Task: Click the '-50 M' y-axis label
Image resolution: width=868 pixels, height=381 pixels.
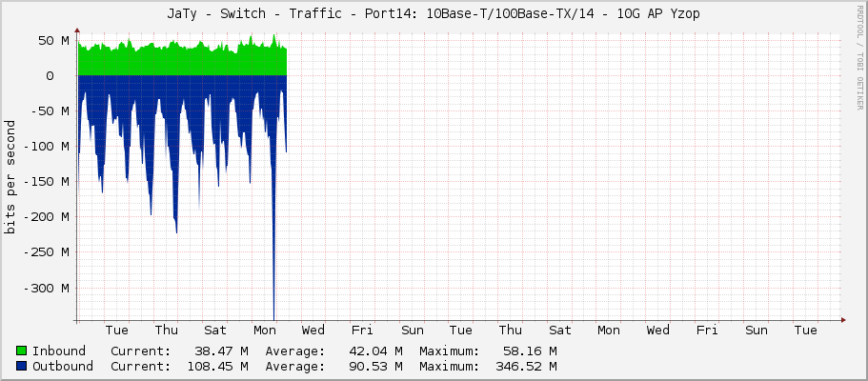Action: coord(50,110)
